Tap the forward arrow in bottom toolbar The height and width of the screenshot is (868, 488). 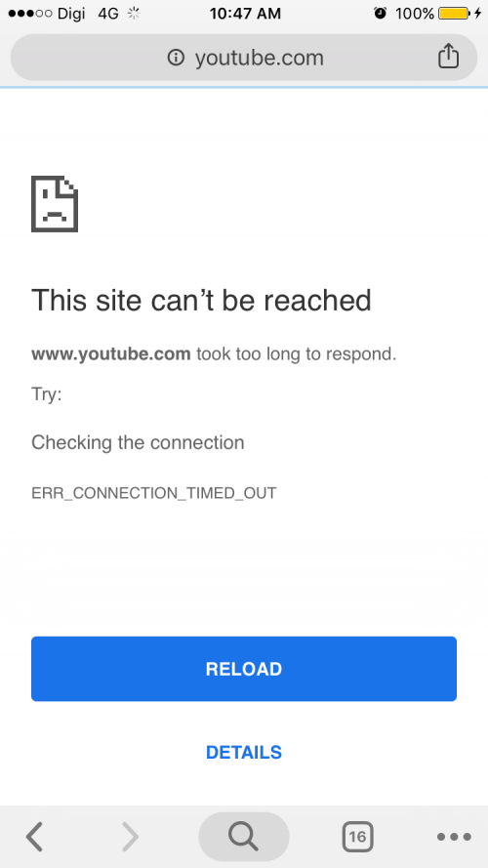coord(130,836)
